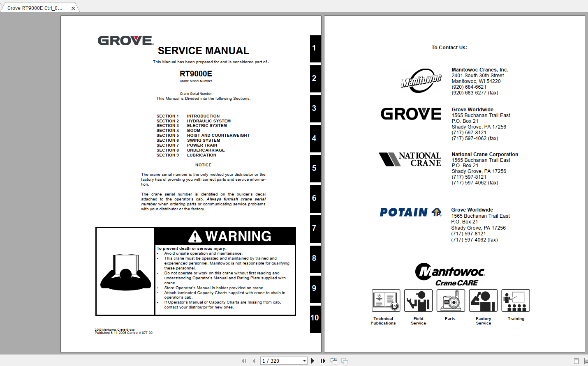Image resolution: width=588 pixels, height=366 pixels.
Task: Click the Field Service icon
Action: [418, 300]
